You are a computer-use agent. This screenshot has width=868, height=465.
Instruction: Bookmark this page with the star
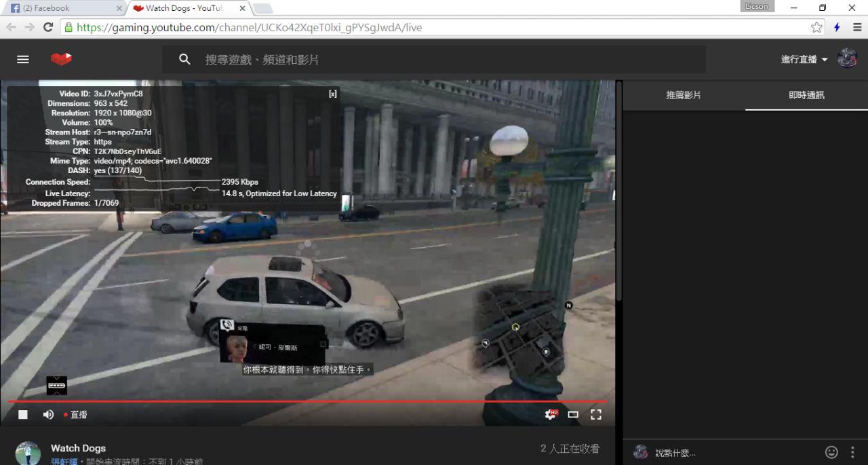[816, 27]
